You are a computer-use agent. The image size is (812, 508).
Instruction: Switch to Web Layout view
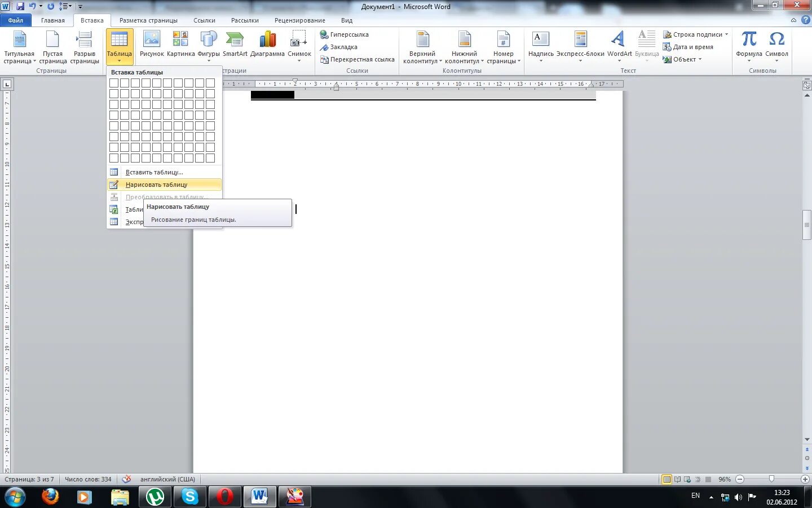(x=687, y=479)
